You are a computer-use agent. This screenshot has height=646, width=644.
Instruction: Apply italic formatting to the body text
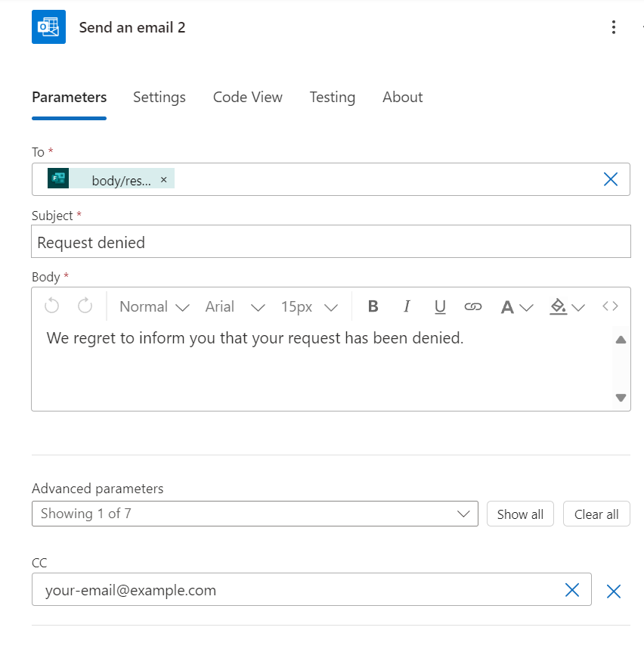(406, 306)
